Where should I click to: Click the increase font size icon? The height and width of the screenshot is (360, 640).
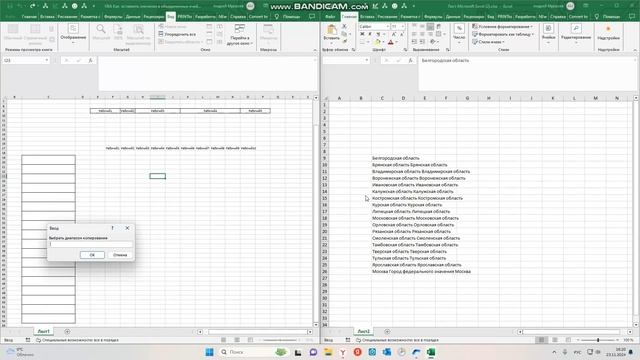394,34
